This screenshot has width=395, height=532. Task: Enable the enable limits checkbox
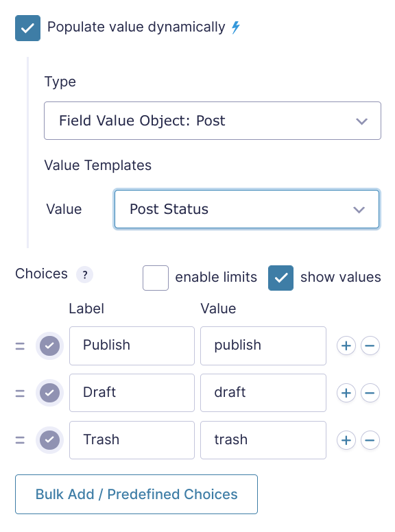tap(156, 278)
